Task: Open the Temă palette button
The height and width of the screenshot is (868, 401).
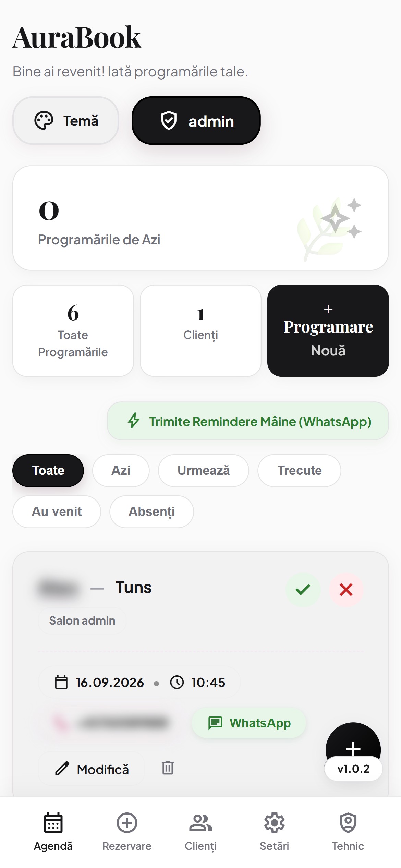Action: 66,121
